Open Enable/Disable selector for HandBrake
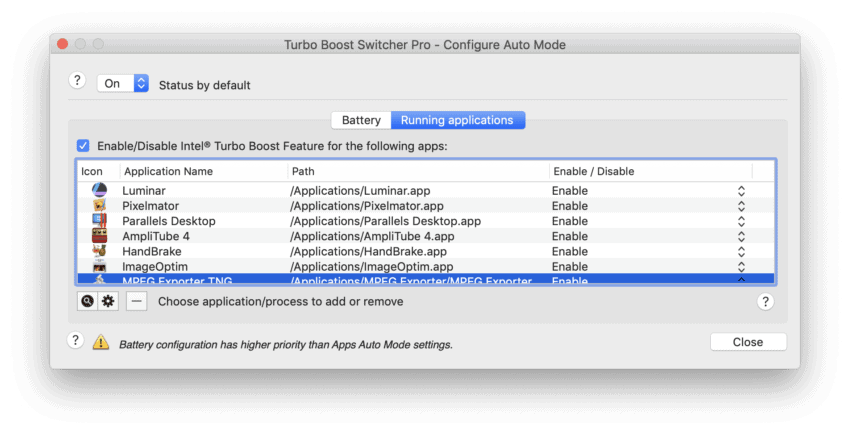The height and width of the screenshot is (435, 850). pos(741,252)
